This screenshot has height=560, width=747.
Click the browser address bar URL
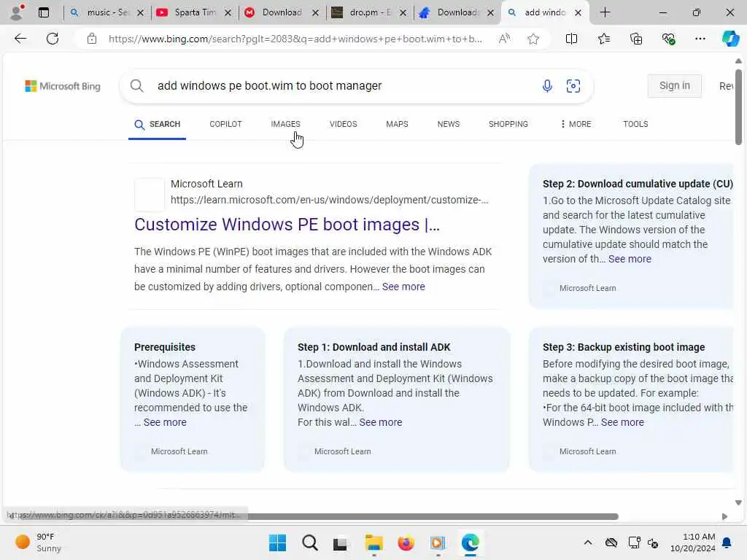pyautogui.click(x=295, y=39)
